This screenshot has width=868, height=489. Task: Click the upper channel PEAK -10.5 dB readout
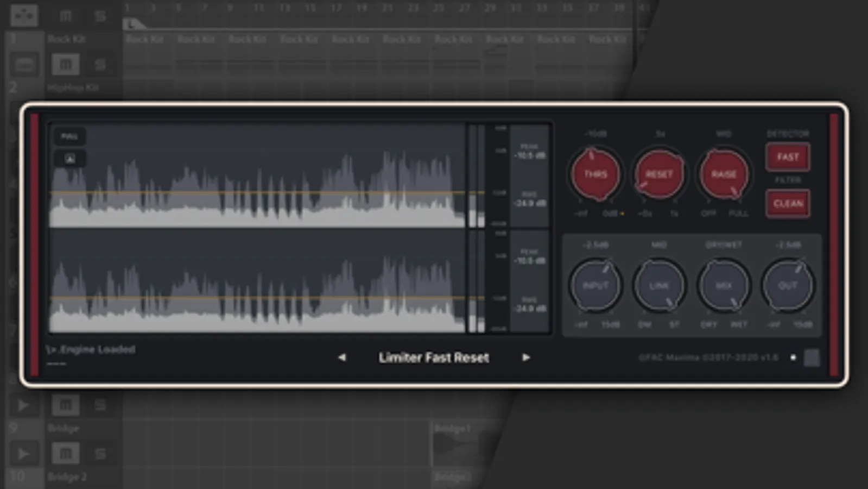530,152
